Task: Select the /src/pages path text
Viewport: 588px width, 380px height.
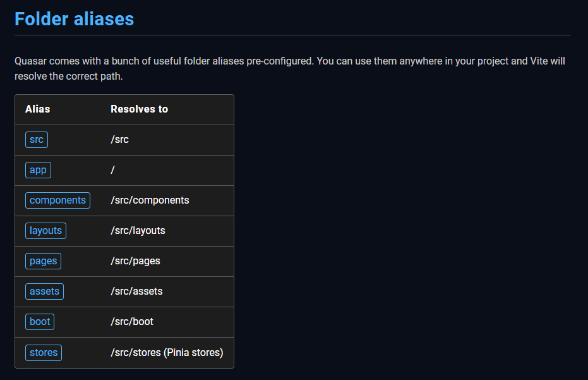Action: [135, 261]
